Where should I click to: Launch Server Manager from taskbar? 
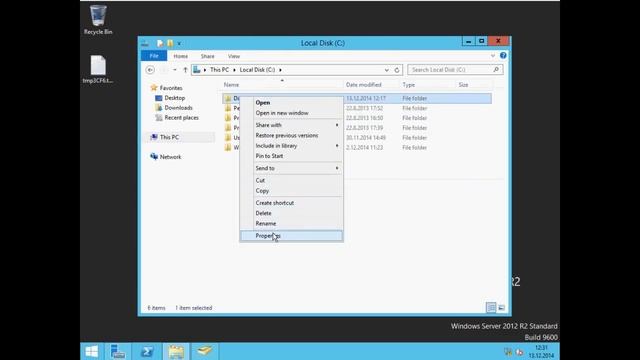[x=118, y=351]
